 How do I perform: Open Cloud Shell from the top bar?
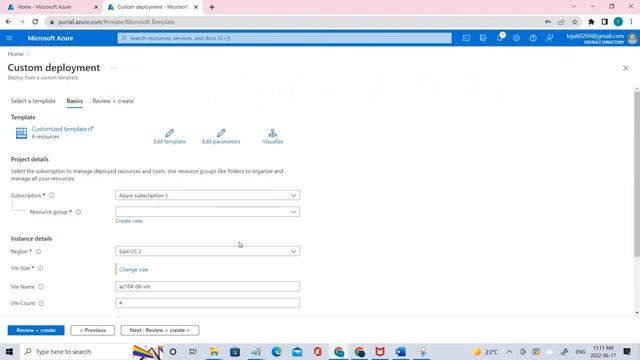(x=466, y=38)
